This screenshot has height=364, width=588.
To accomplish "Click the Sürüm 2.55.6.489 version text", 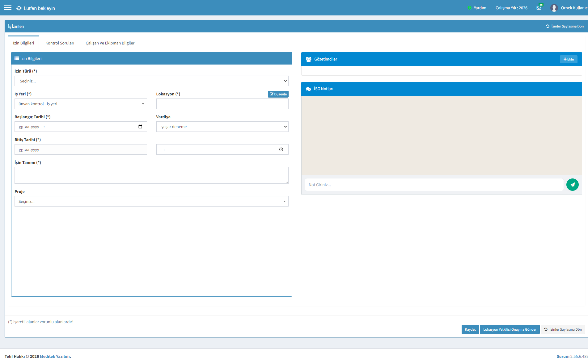I will [572, 356].
